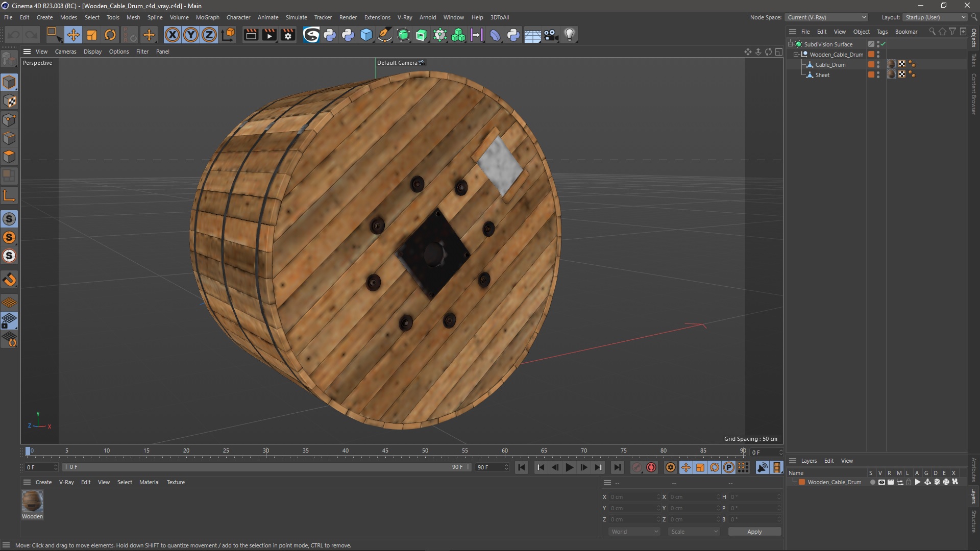Click timeline ruler at frame 45

385,451
